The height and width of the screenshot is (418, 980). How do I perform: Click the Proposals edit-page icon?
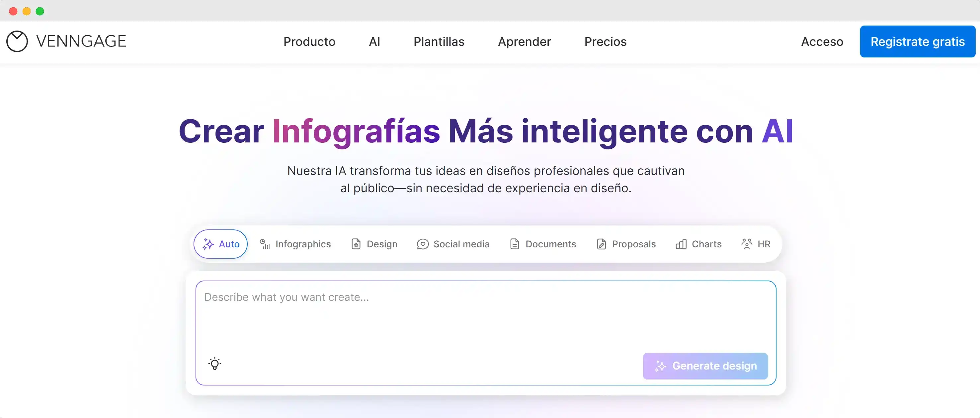coord(601,244)
